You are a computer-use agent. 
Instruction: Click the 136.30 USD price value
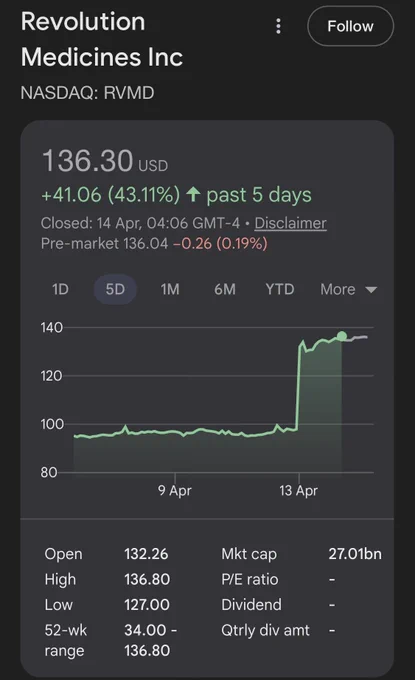105,161
